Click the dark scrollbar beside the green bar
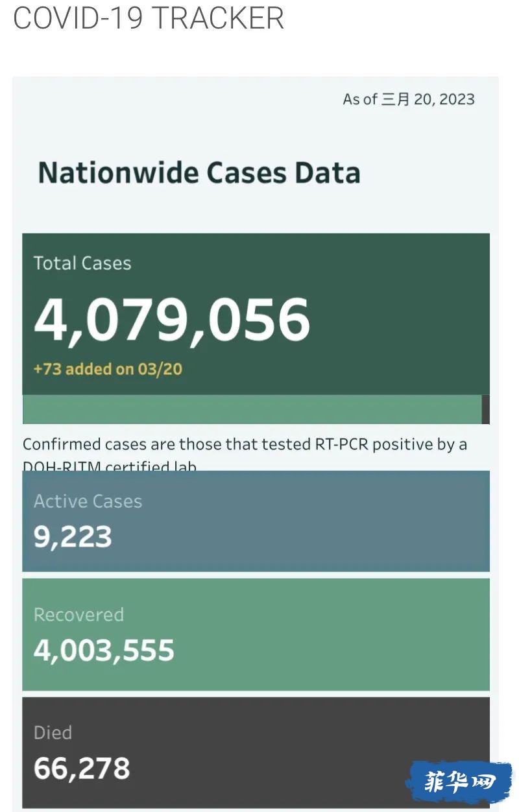The image size is (519, 812). coord(486,409)
